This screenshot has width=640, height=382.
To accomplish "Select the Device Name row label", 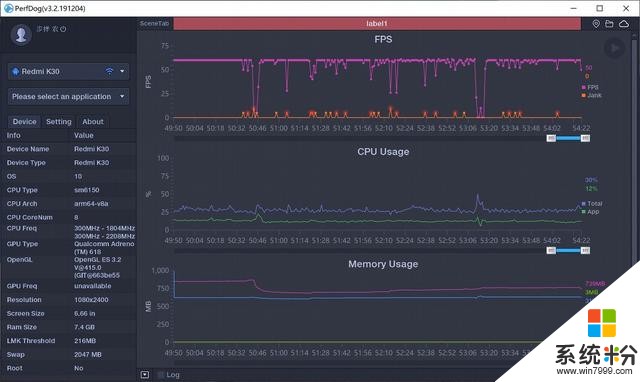I will [28, 149].
